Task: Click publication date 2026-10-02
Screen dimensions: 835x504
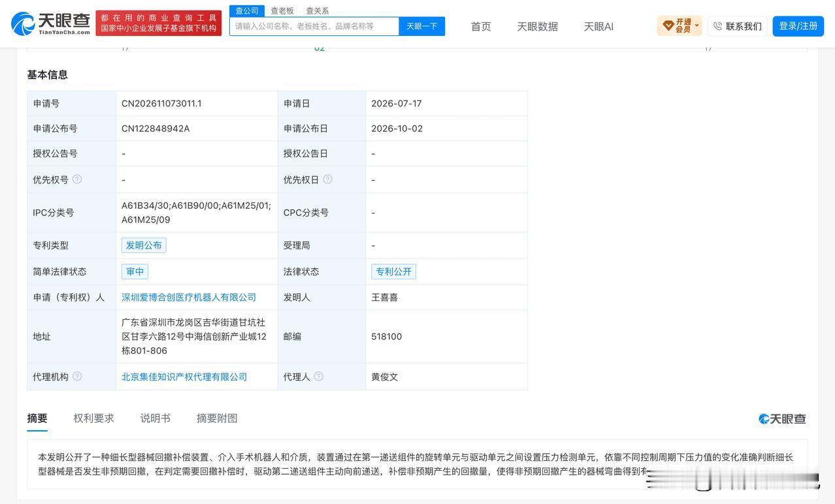Action: (x=397, y=129)
